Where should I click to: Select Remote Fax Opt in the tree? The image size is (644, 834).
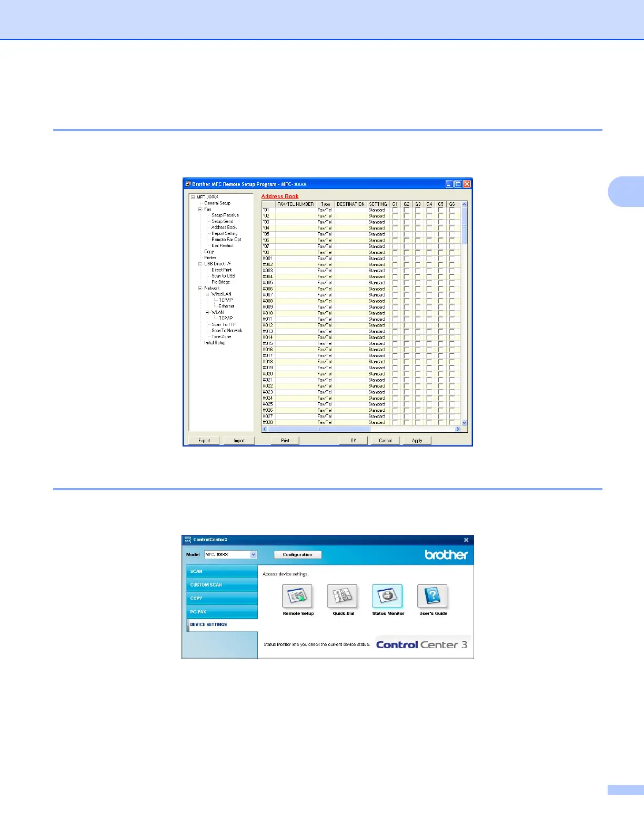pyautogui.click(x=226, y=240)
